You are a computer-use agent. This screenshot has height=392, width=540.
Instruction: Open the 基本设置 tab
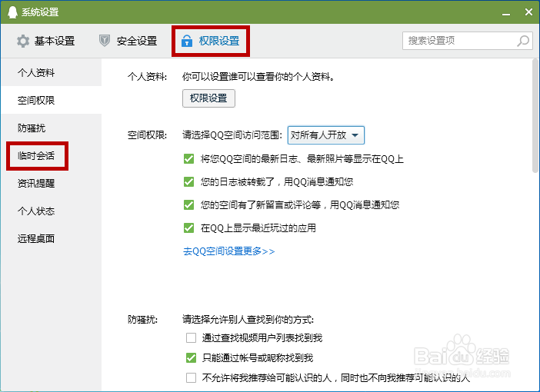click(46, 41)
